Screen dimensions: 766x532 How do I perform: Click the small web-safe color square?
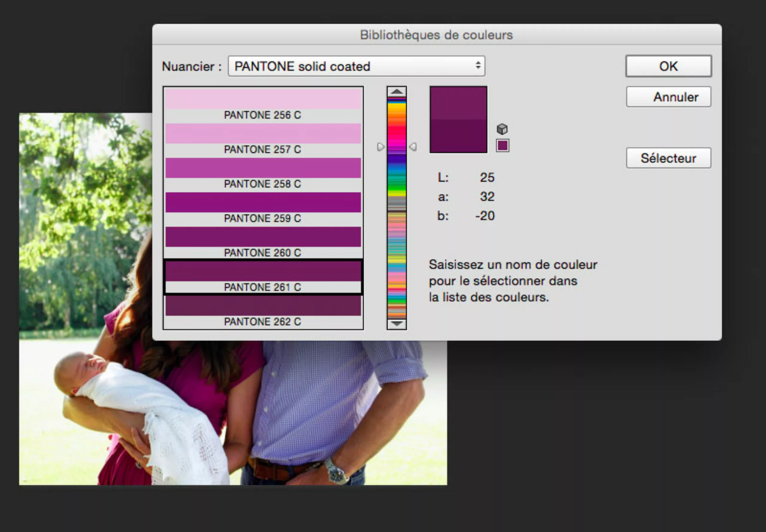(502, 146)
